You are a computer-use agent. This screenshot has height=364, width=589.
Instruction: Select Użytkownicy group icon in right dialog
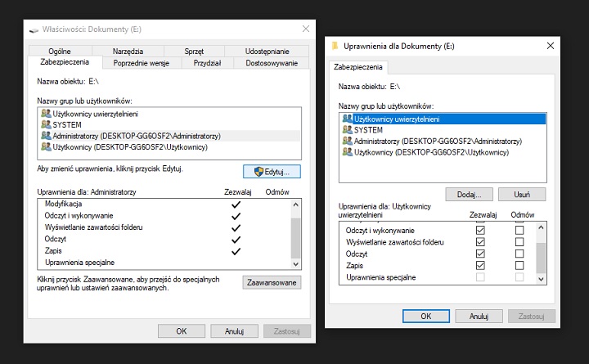pos(348,152)
